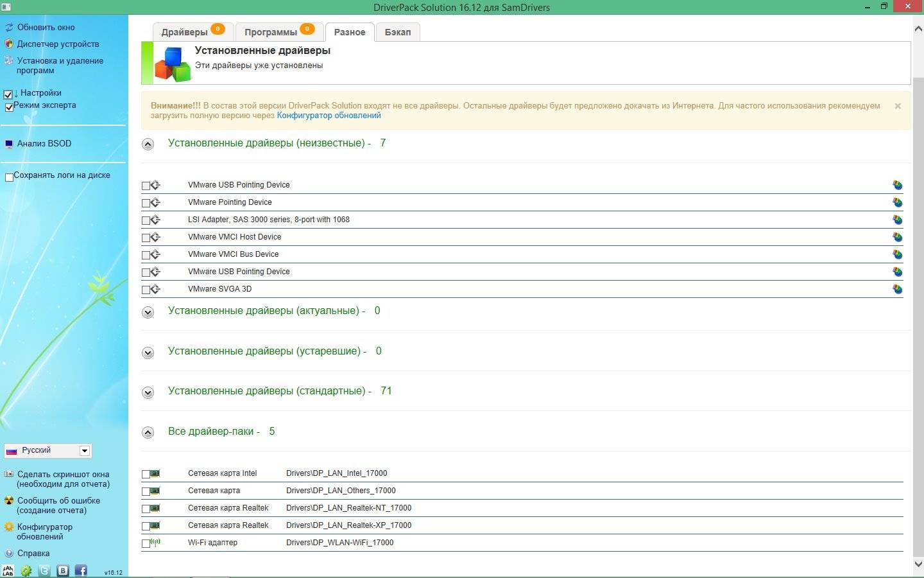The height and width of the screenshot is (578, 924).
Task: Click web search icon for VMware VMCI Bus Device
Action: 897,254
